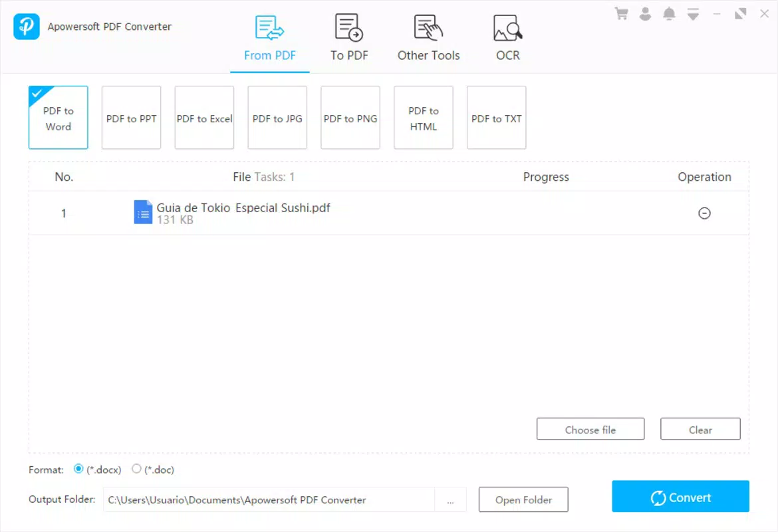Click the Choose file button
The height and width of the screenshot is (532, 778).
(x=590, y=430)
